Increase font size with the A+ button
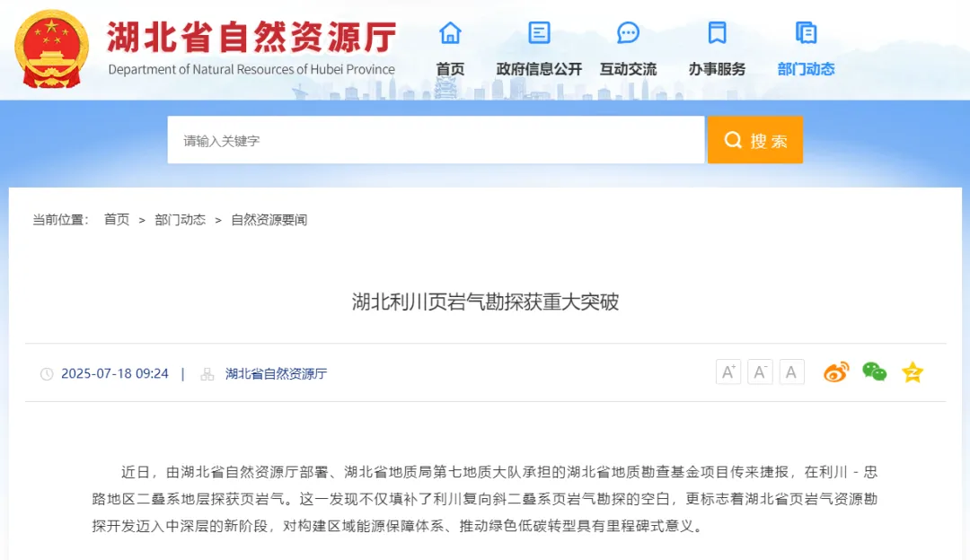Viewport: 970px width, 560px height. tap(727, 372)
